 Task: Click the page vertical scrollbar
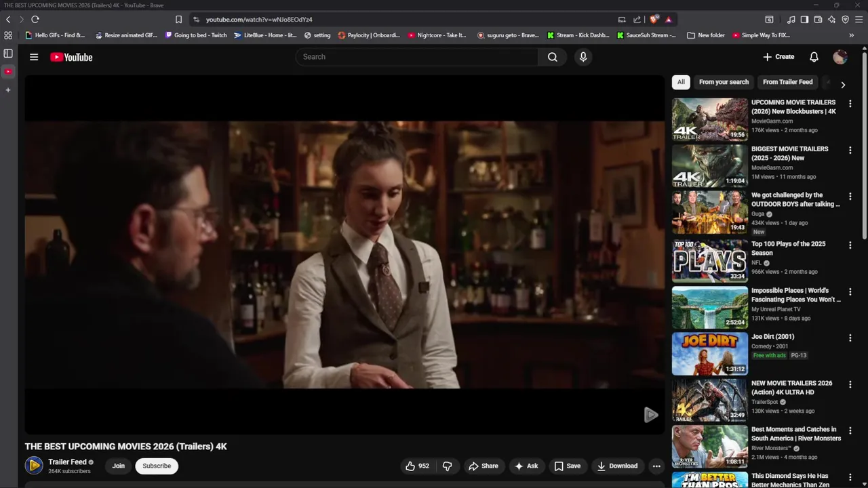pos(865,146)
